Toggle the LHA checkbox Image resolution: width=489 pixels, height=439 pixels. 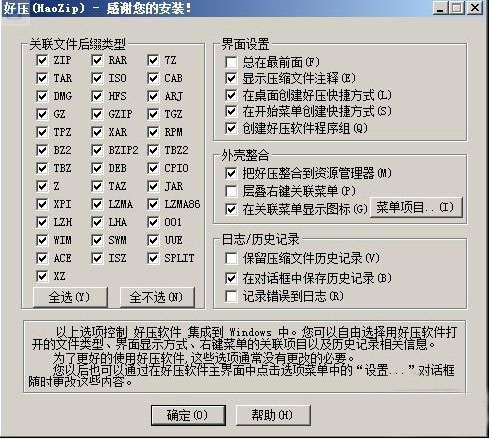point(97,222)
